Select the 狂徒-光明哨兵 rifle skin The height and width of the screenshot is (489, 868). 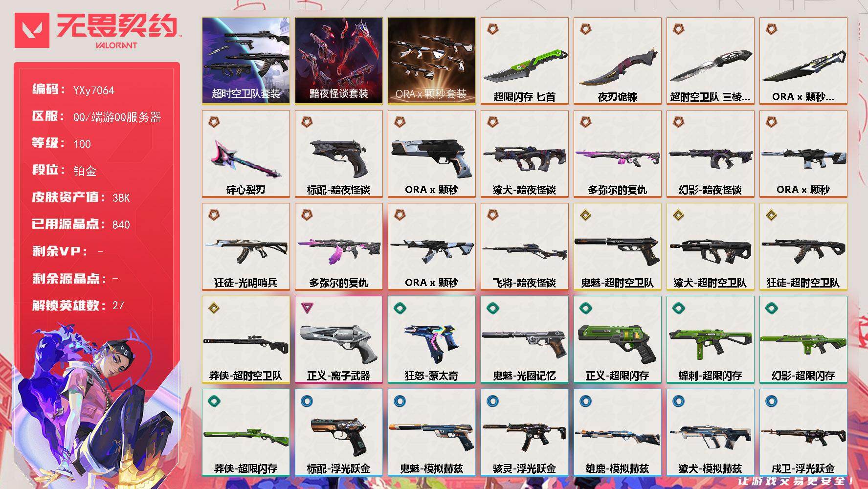pos(246,247)
